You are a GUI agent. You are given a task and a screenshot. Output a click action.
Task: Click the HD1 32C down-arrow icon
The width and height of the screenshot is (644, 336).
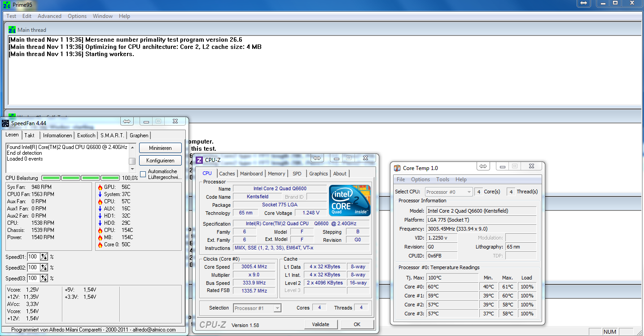[x=100, y=216]
